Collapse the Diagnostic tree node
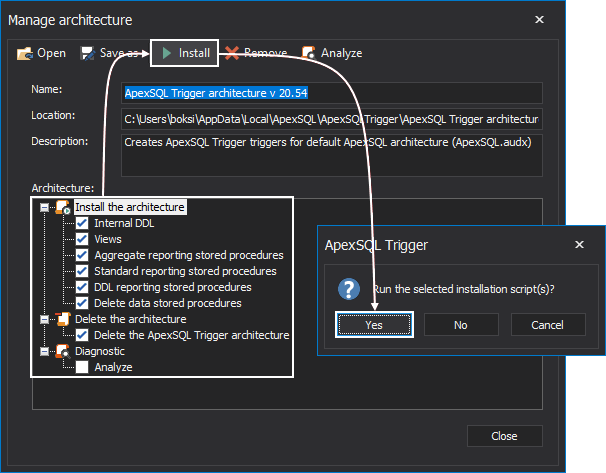 [x=44, y=352]
